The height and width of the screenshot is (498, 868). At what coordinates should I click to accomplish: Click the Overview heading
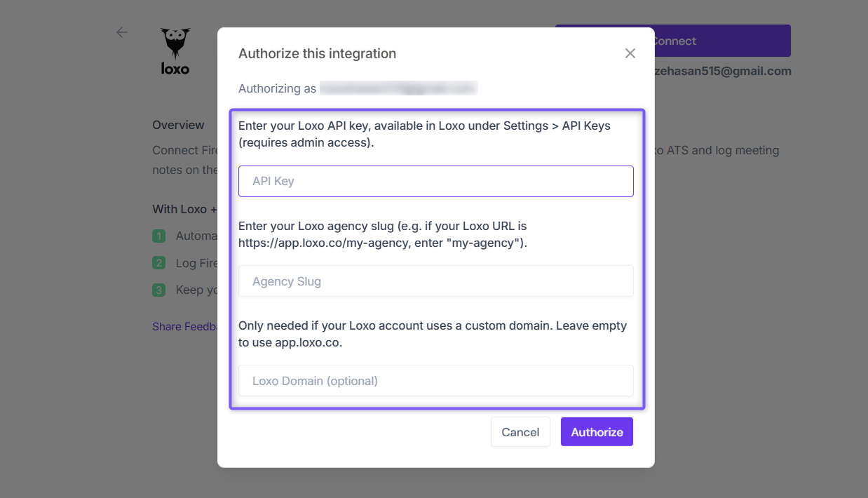coord(178,125)
